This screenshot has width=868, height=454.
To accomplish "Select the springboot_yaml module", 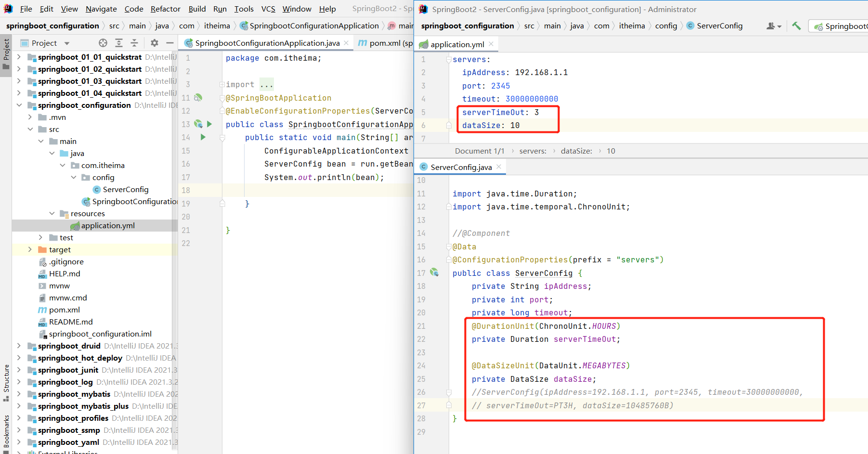I will (68, 442).
